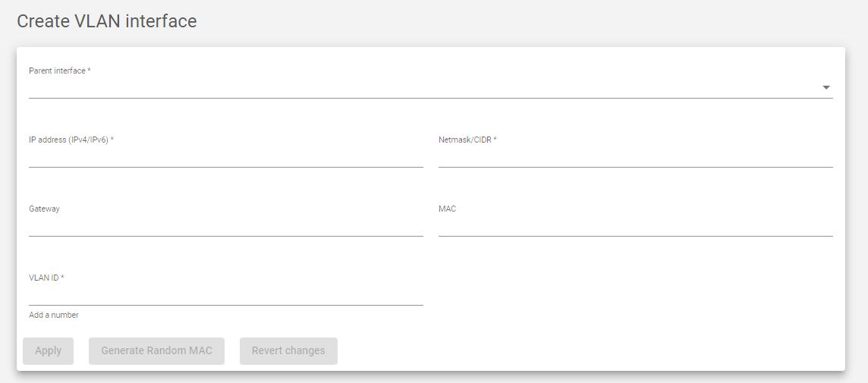868x383 pixels.
Task: Click the Revert changes button
Action: coord(288,351)
